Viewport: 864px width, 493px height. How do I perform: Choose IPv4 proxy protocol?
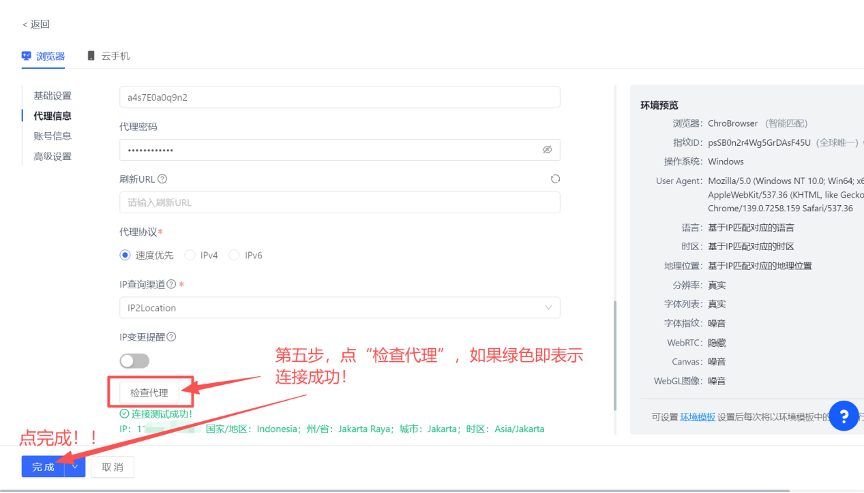click(190, 255)
